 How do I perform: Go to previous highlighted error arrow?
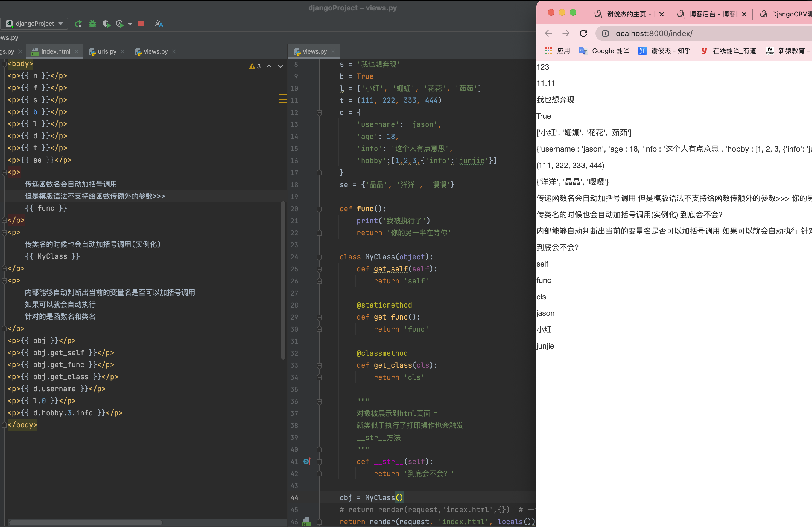click(x=269, y=66)
